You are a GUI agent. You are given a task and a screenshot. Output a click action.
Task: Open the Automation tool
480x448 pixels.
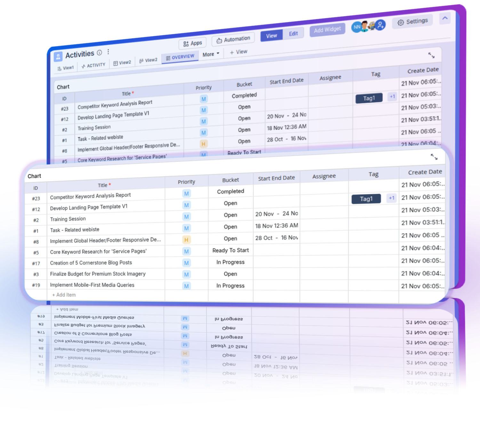coord(233,38)
